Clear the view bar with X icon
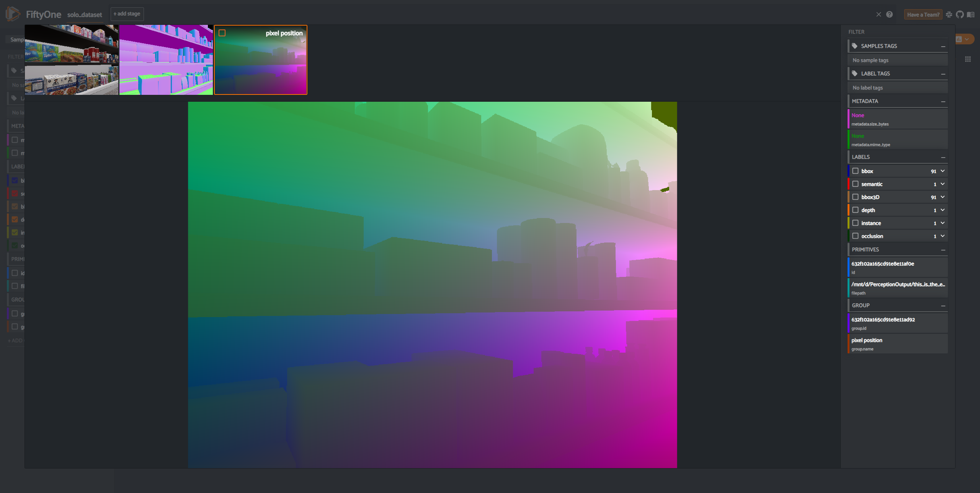The width and height of the screenshot is (980, 493). click(879, 15)
